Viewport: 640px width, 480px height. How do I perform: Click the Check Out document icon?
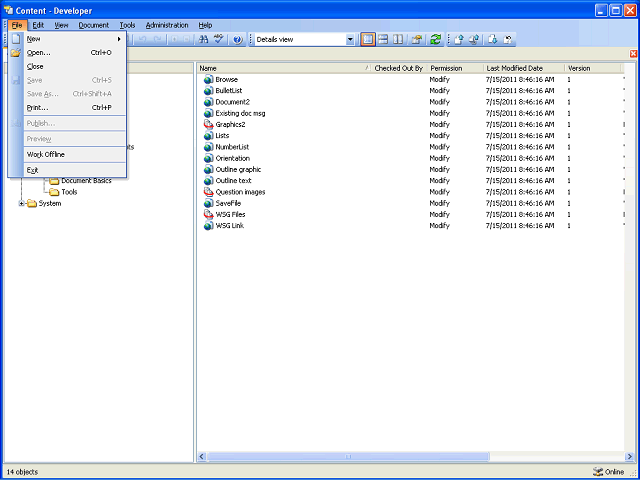pyautogui.click(x=493, y=40)
